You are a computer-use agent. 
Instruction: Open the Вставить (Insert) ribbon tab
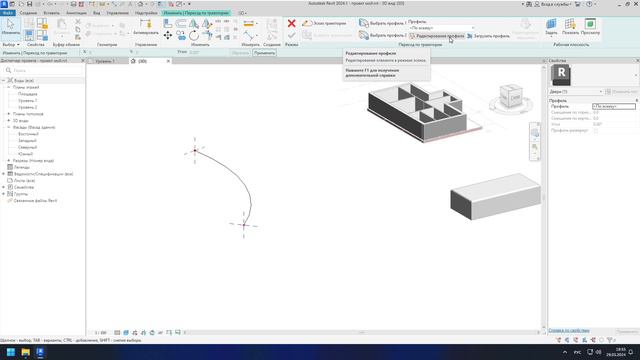coord(51,13)
